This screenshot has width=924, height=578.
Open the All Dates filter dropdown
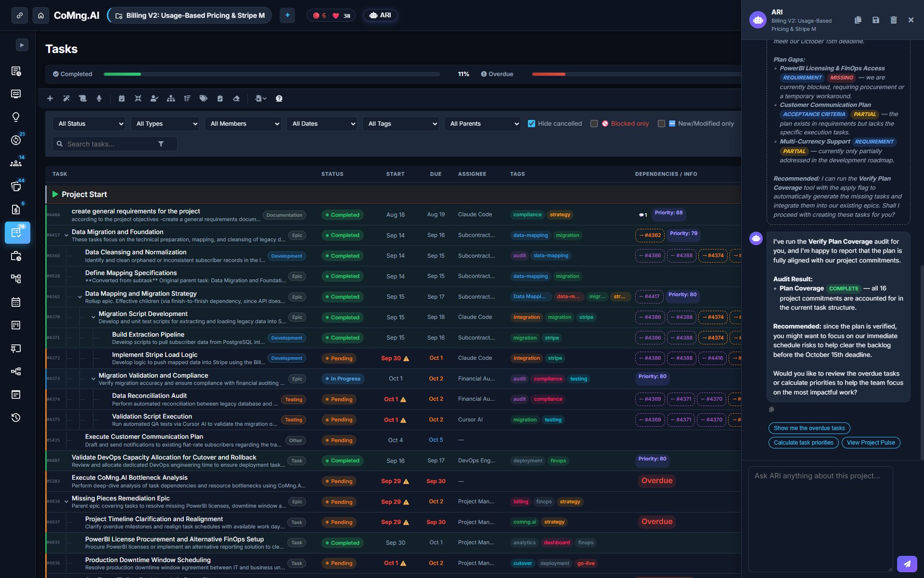(322, 124)
